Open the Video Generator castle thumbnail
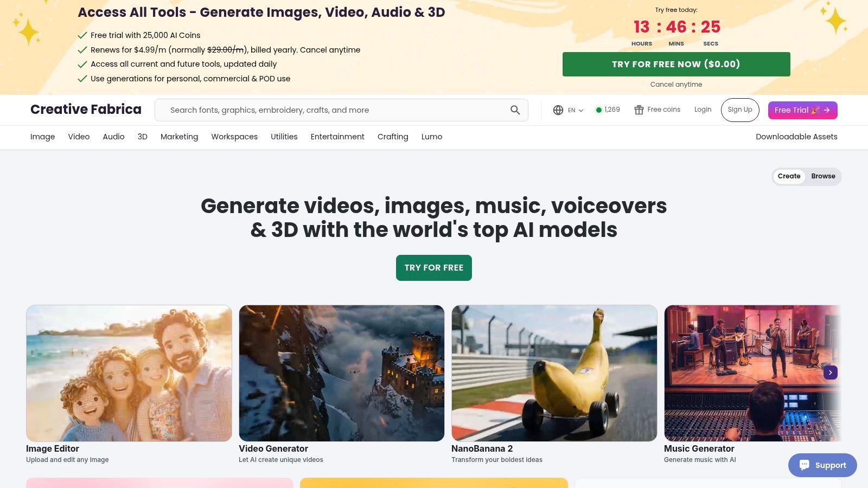This screenshot has width=868, height=488. [342, 373]
